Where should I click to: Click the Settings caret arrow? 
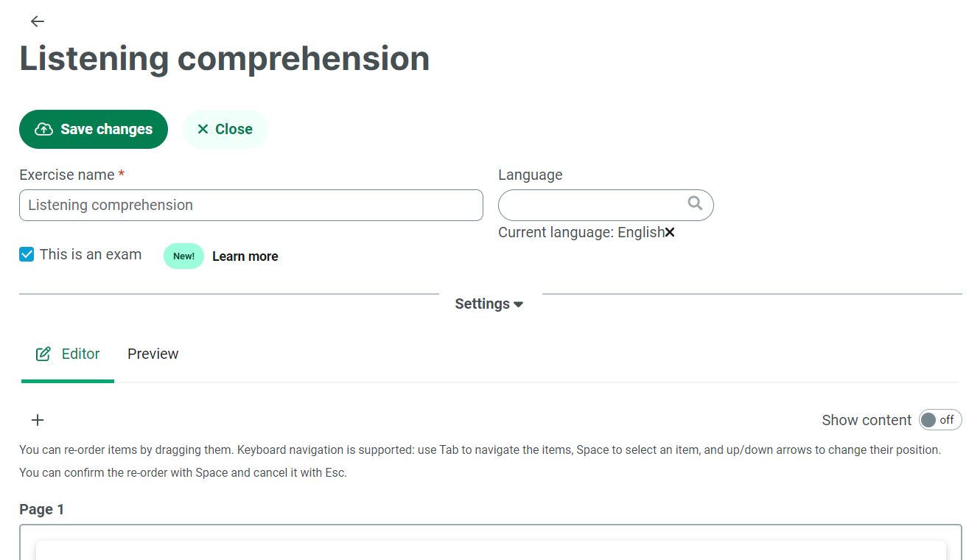(519, 305)
